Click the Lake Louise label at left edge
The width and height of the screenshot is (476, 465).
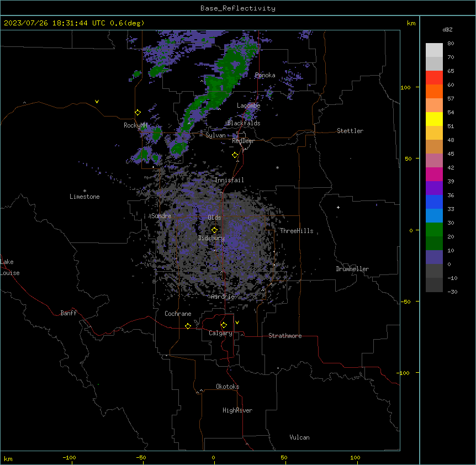(x=10, y=267)
